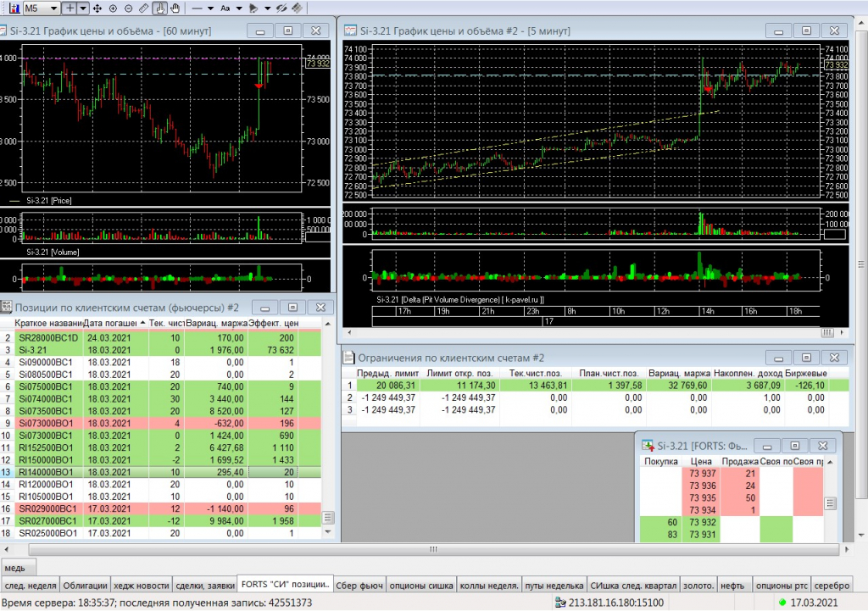Viewport: 868px width, 611px height.
Task: Click the positions table vertical scrollbar thumb
Action: click(328, 518)
